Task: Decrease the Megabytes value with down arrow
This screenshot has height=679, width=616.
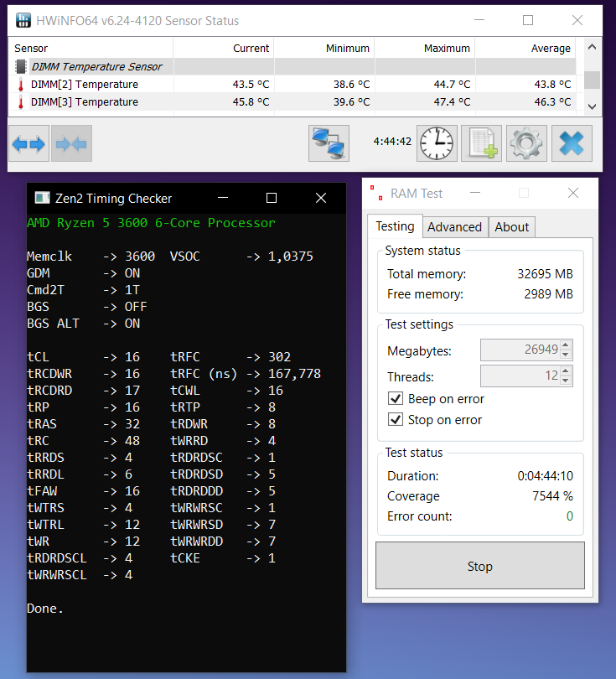Action: click(566, 355)
